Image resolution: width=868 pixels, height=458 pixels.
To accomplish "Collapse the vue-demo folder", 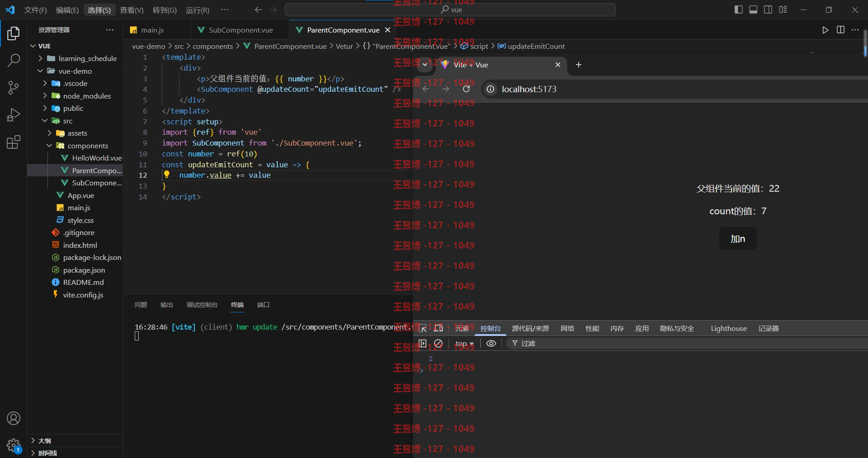I will coord(40,71).
